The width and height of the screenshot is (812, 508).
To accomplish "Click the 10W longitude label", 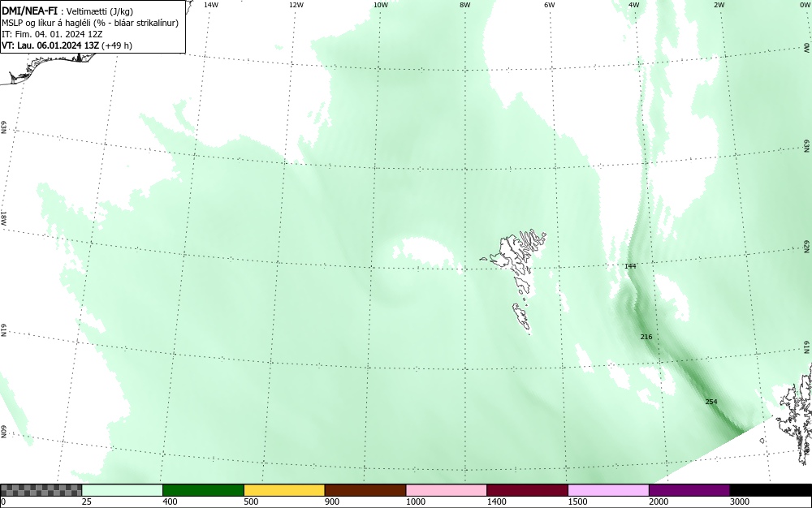I will [x=381, y=5].
